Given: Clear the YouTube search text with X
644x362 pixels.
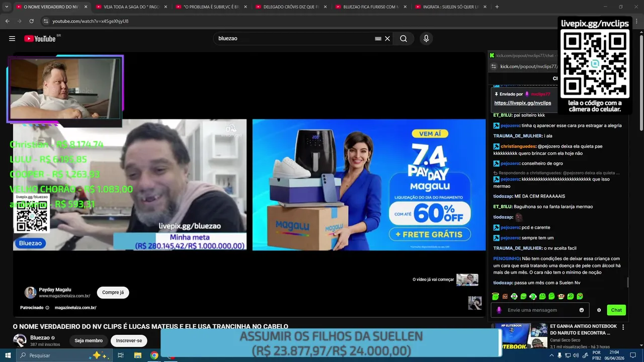Looking at the screenshot, I should pyautogui.click(x=387, y=39).
